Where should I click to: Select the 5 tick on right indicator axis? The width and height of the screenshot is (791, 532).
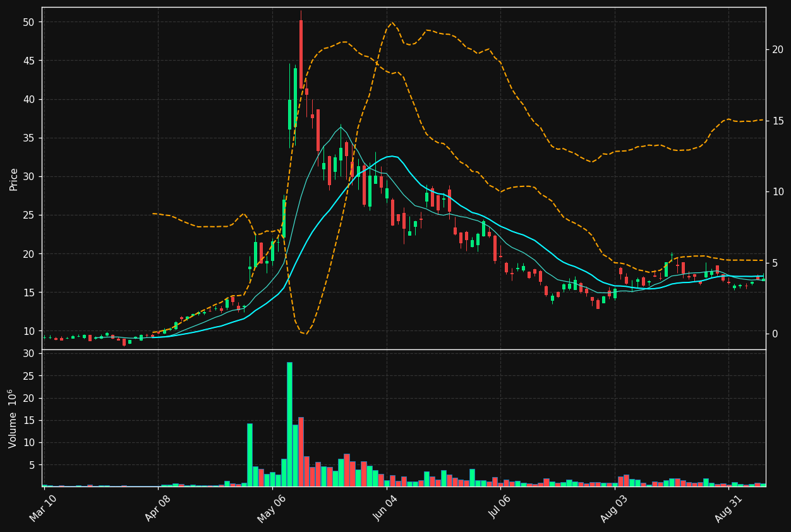pos(774,263)
